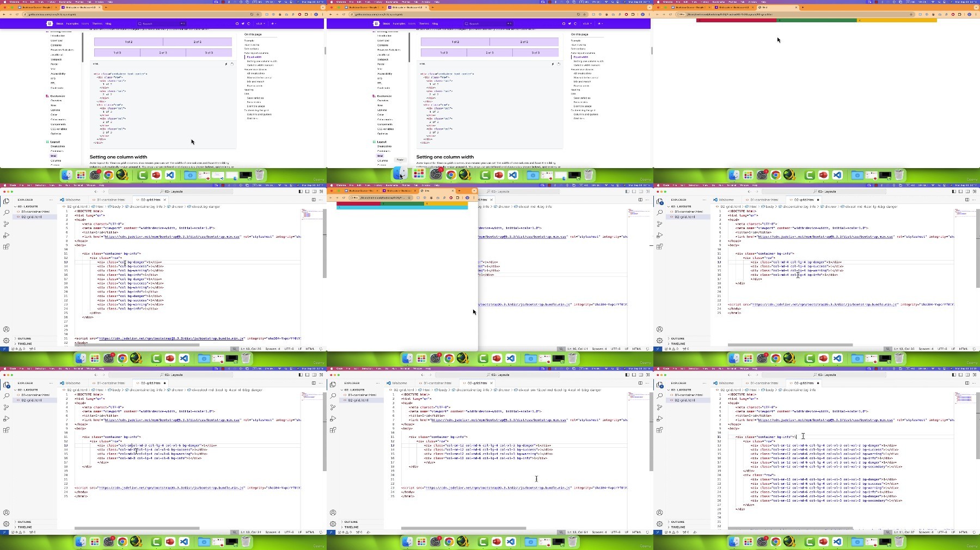This screenshot has width=980, height=550.
Task: Click Bootstrap B logo in top-middle frame
Action: pos(376,23)
